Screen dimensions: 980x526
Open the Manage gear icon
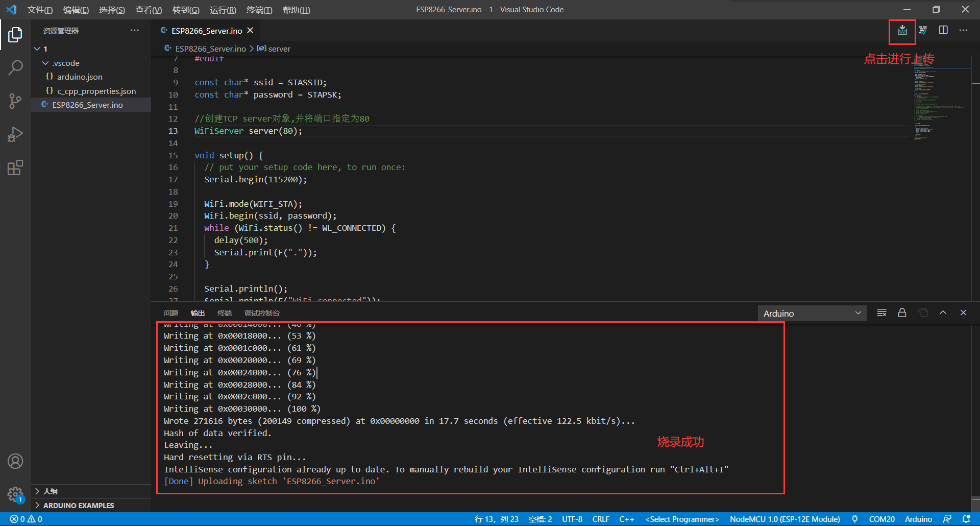(15, 494)
